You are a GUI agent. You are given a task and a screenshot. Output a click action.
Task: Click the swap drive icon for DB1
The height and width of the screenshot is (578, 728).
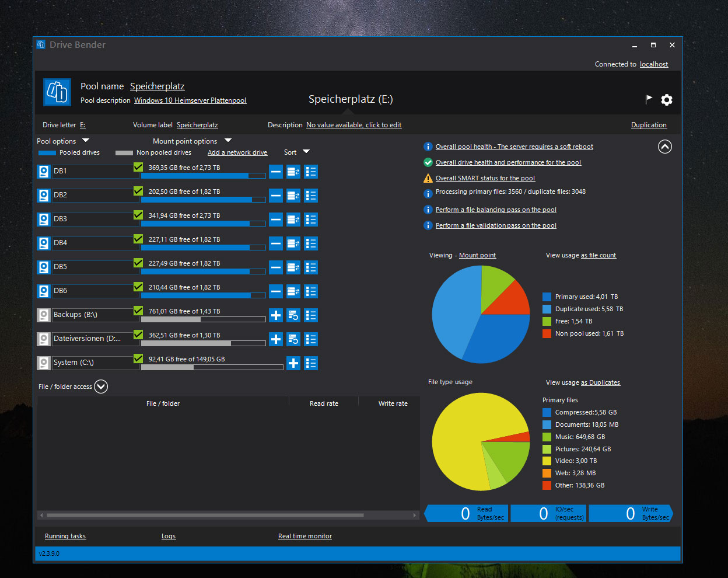point(293,172)
